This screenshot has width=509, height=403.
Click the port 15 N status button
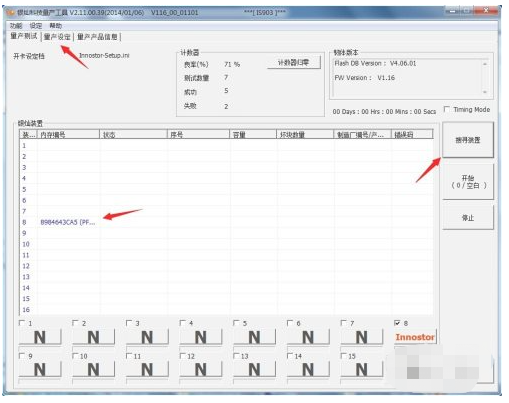coord(362,370)
